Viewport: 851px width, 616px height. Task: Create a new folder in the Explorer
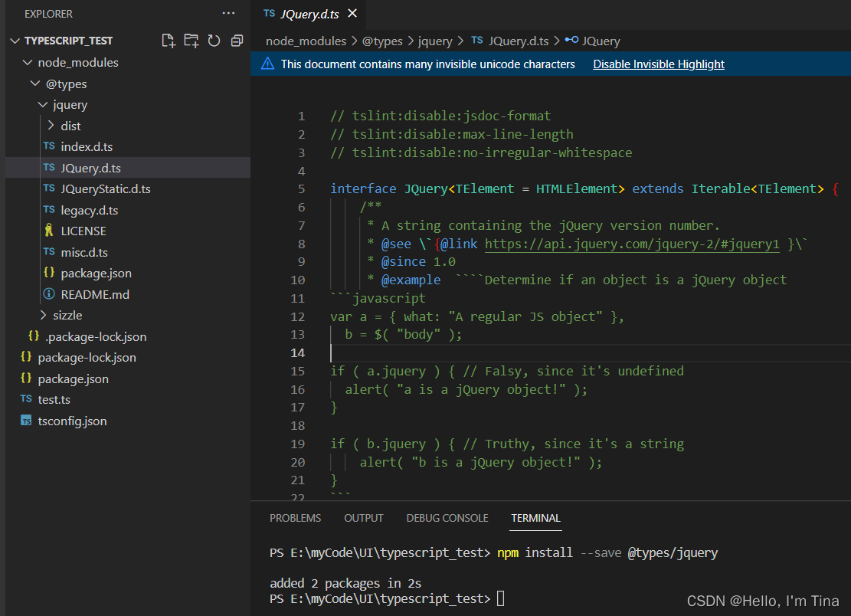[x=191, y=40]
